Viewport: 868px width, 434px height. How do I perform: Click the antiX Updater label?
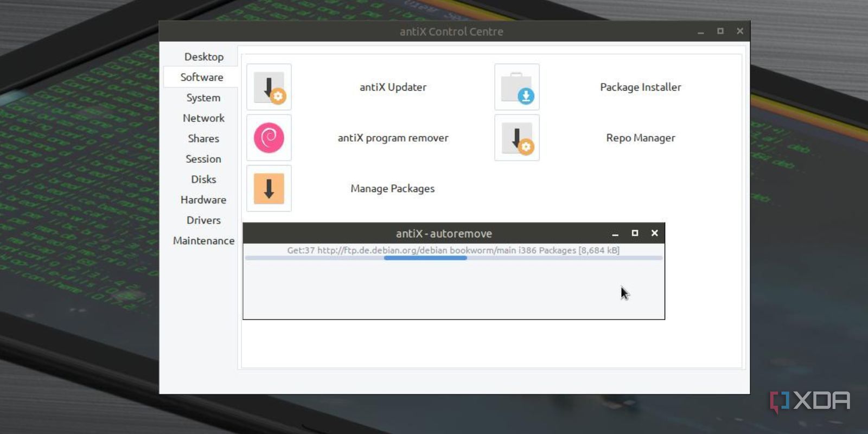pyautogui.click(x=393, y=87)
